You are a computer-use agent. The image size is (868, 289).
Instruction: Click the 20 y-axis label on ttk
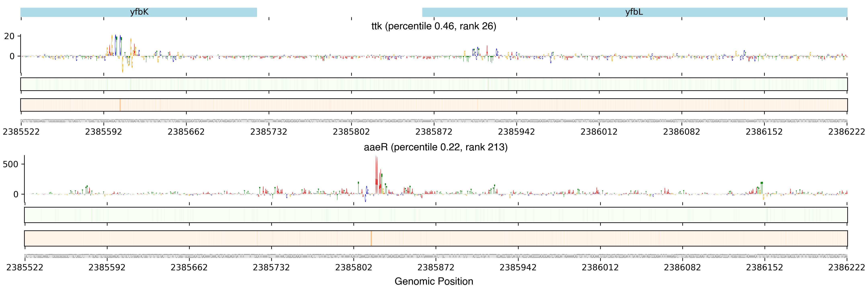(9, 36)
